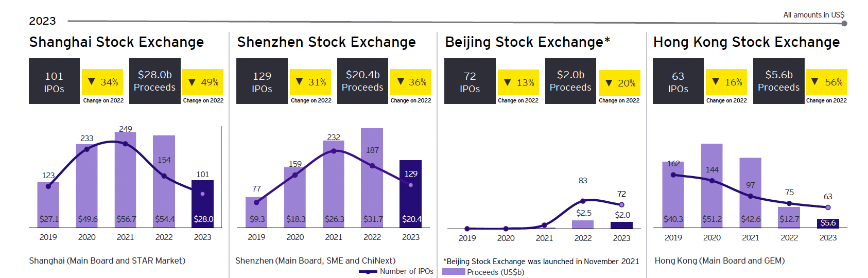
Task: Click the Proceeds (US$b) legend purple swatch
Action: pos(454,272)
